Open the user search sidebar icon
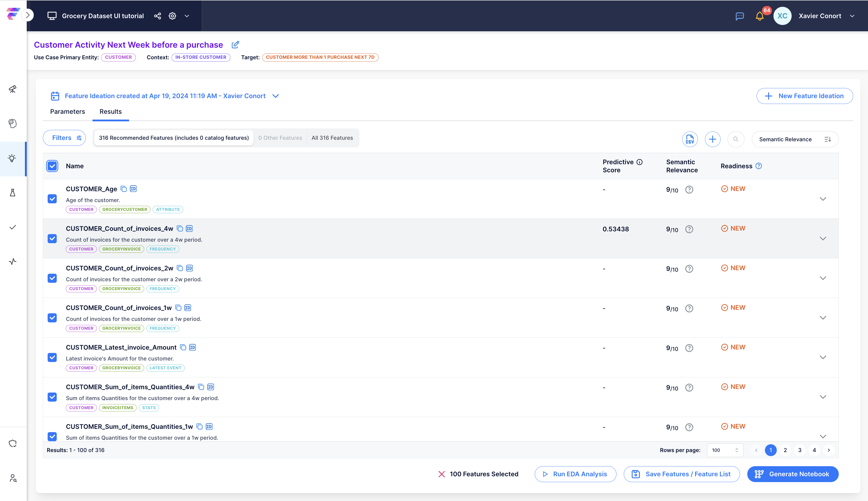868x501 pixels. [x=13, y=478]
